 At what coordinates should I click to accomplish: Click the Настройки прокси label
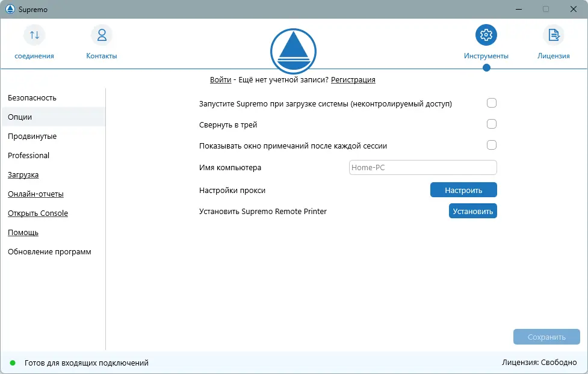232,191
